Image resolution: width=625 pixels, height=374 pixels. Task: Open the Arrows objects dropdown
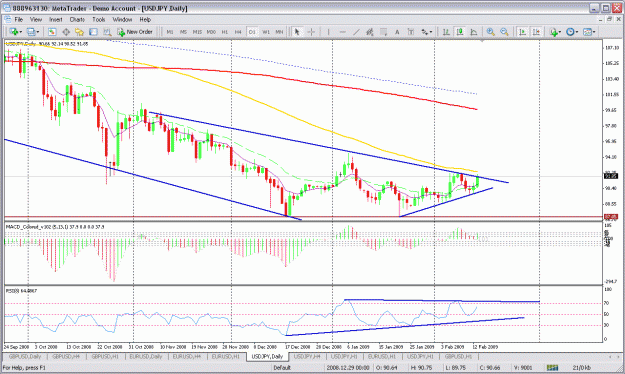[426, 32]
